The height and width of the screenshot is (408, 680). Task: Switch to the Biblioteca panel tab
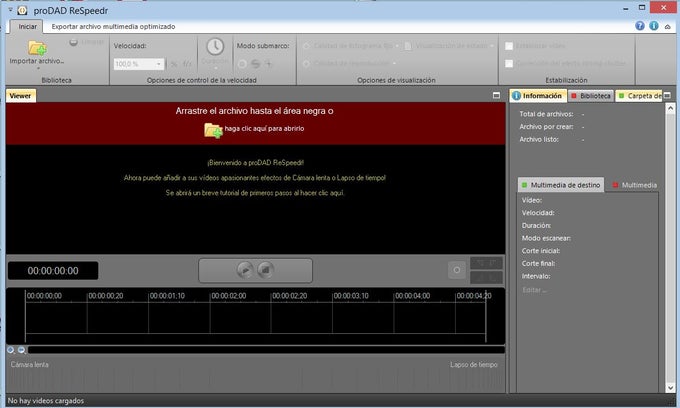pyautogui.click(x=591, y=96)
